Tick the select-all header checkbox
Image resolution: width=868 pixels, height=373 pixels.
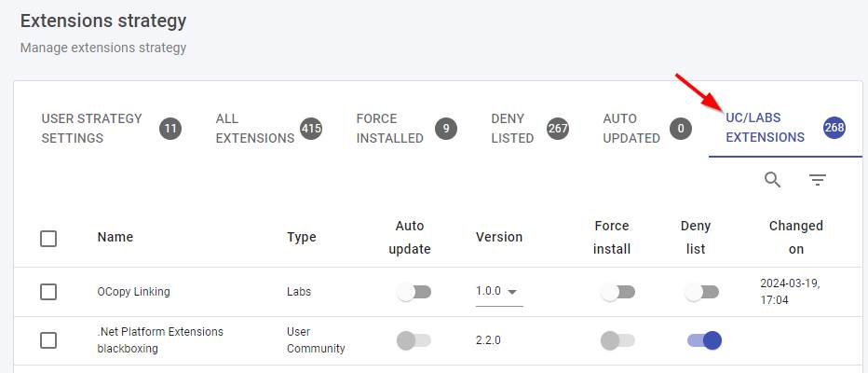coord(48,238)
